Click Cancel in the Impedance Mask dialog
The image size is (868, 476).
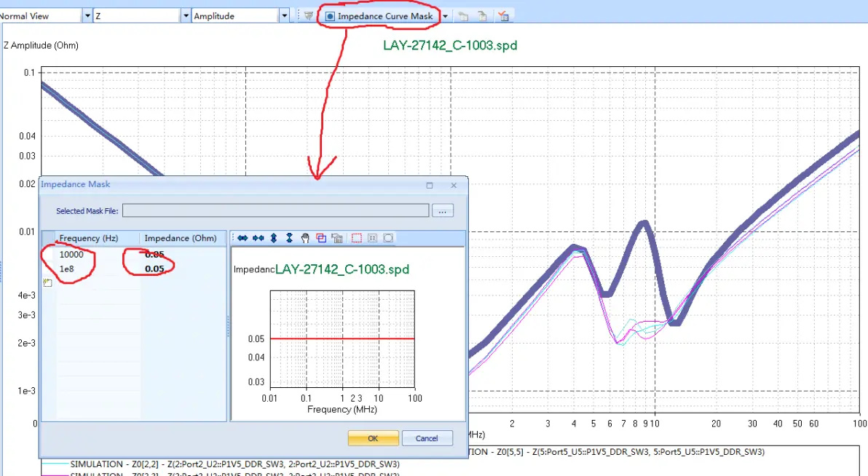click(427, 438)
